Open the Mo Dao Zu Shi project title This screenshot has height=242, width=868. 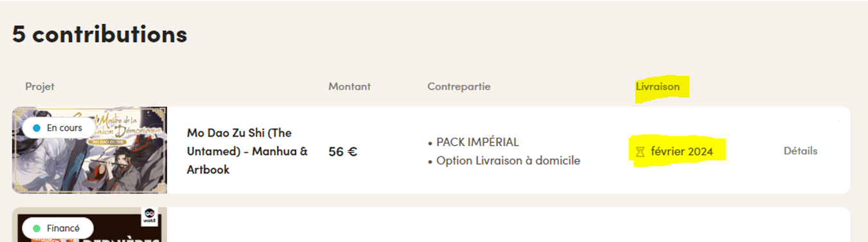[x=247, y=151]
